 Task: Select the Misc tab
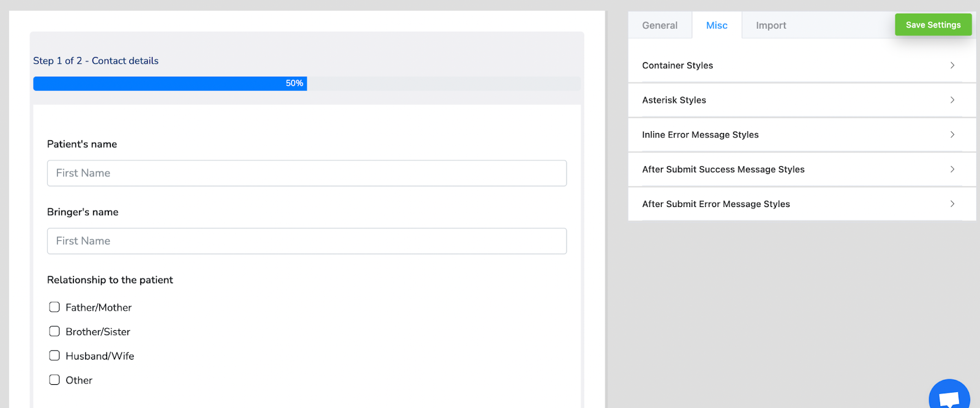pos(717,25)
